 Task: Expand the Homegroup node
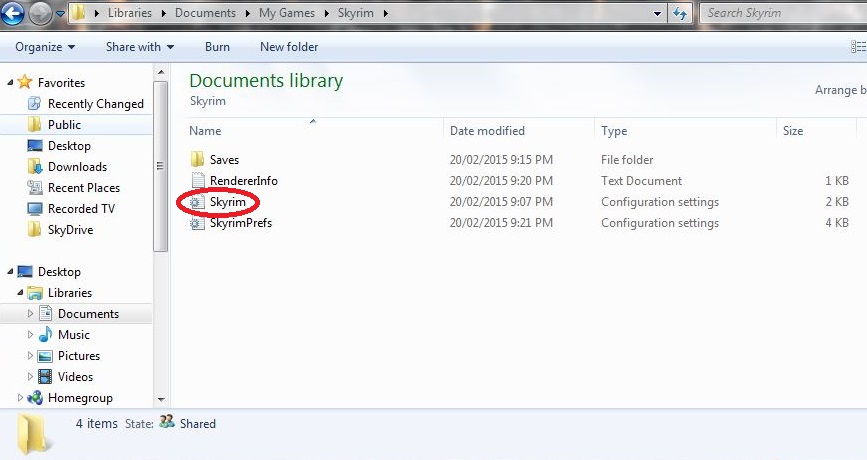tap(20, 398)
